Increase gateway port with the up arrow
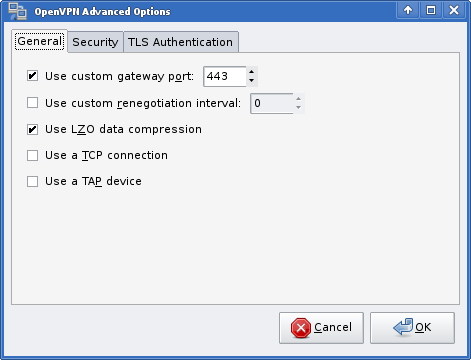This screenshot has width=471, height=360. click(252, 72)
